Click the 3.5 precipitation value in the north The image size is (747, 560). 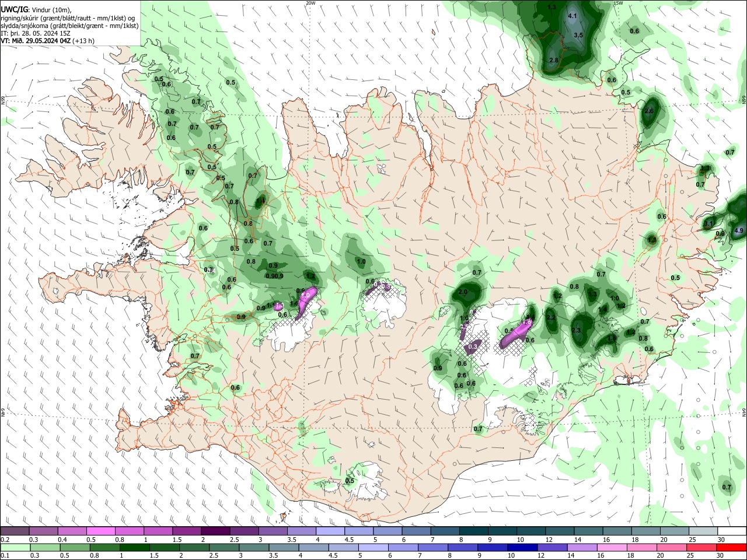pyautogui.click(x=578, y=35)
